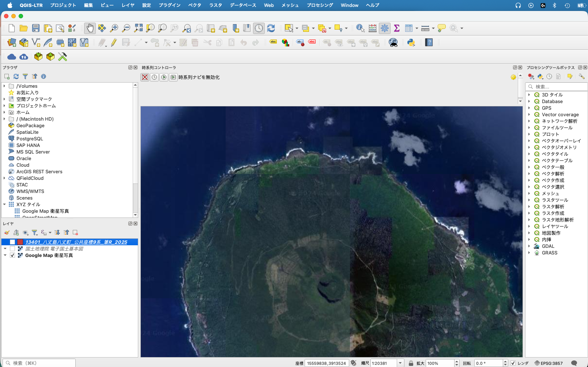
Task: Open the Python console
Action: coord(411,43)
